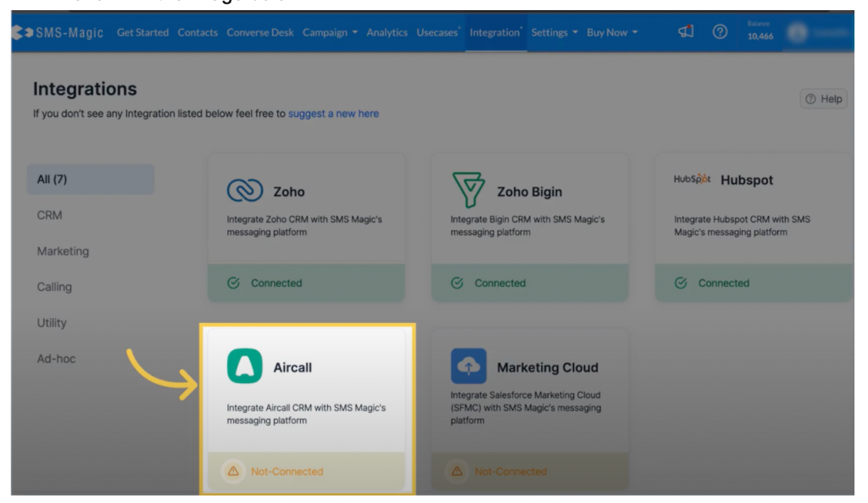Open the Help button
The width and height of the screenshot is (868, 503).
pyautogui.click(x=824, y=99)
